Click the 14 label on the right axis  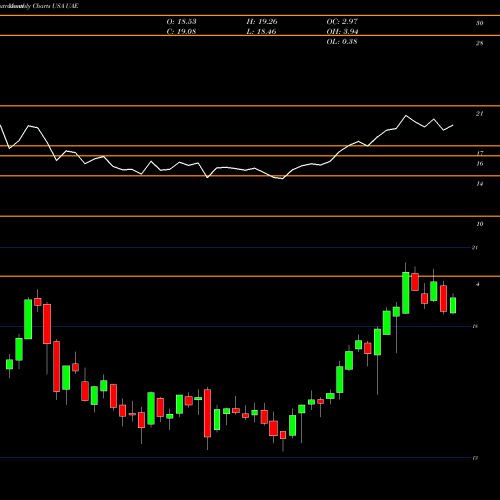pyautogui.click(x=479, y=184)
